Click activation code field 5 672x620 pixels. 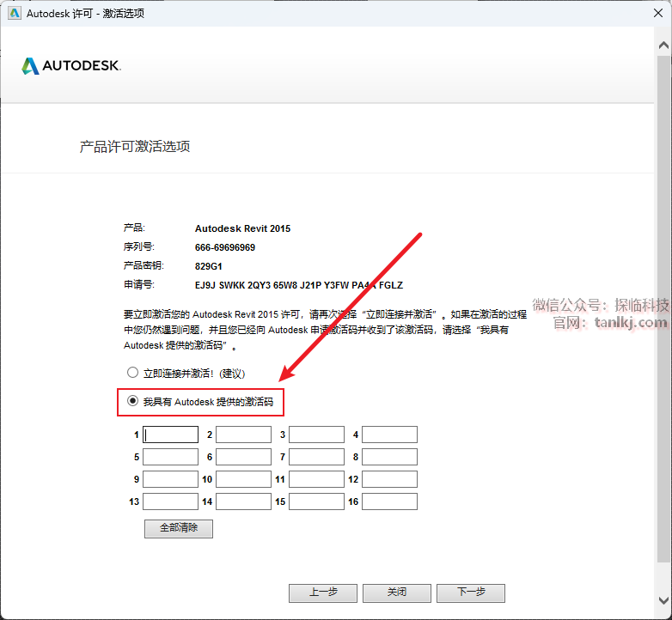click(x=170, y=457)
